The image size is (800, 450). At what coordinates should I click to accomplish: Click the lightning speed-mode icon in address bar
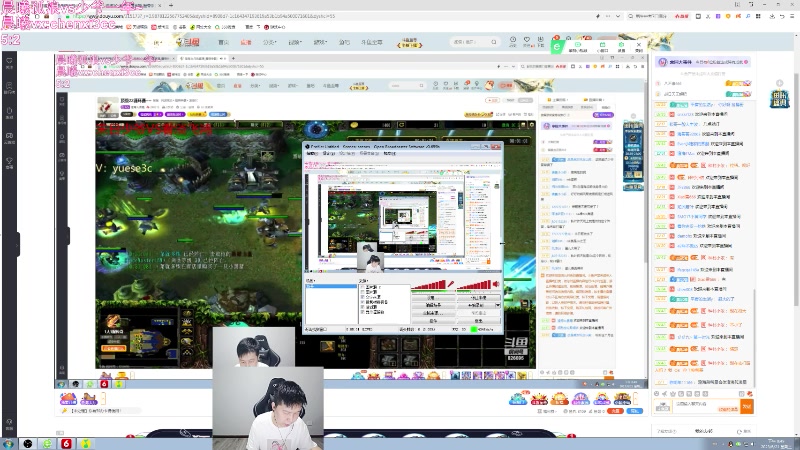[597, 16]
